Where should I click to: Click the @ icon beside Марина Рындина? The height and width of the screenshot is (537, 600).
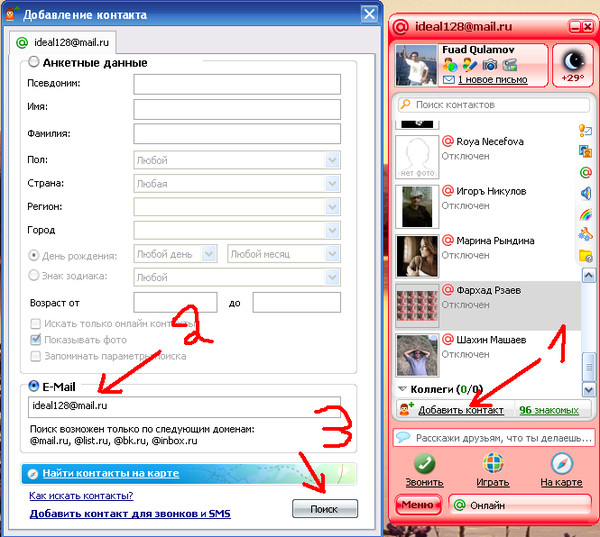(448, 240)
